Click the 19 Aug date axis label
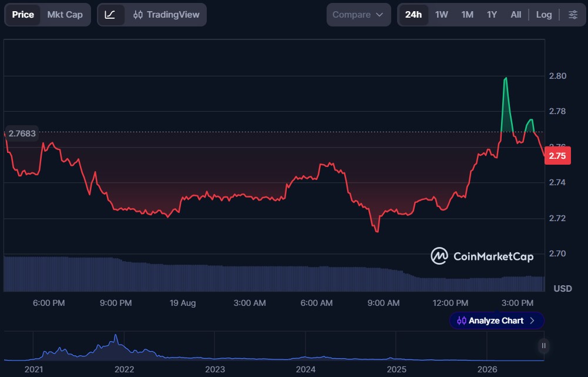The width and height of the screenshot is (588, 377). coord(183,303)
